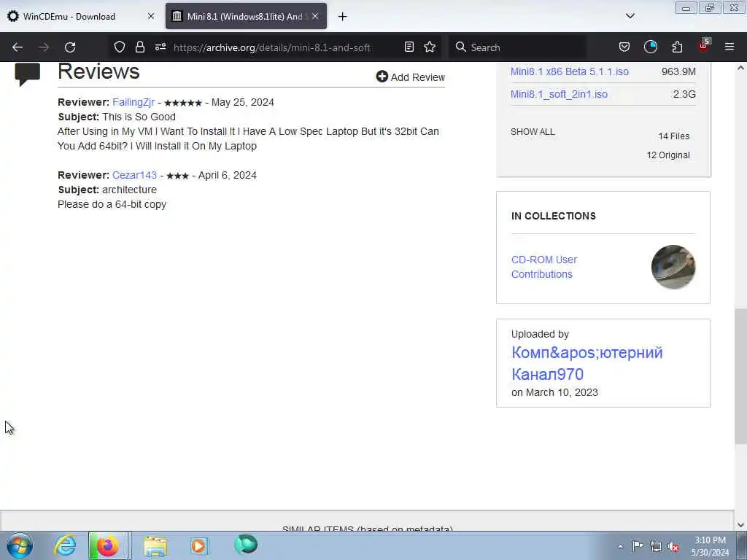This screenshot has height=560, width=747.
Task: Bookmark this page with the star icon
Action: click(x=430, y=47)
